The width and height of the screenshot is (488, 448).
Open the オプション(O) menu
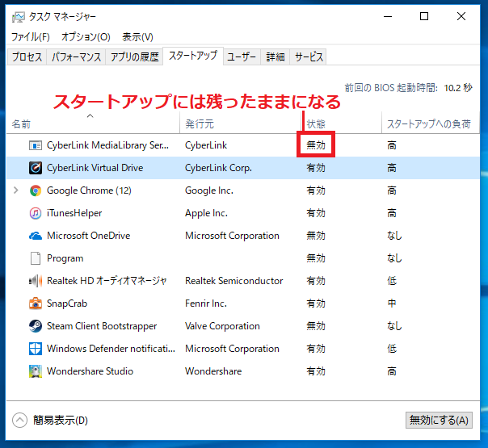(x=86, y=37)
